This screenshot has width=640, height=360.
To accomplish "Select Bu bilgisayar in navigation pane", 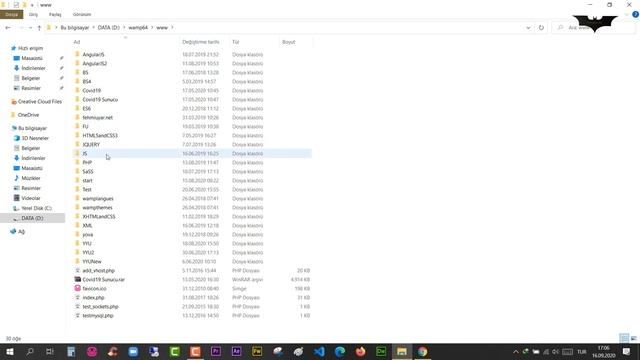I will tap(33, 128).
